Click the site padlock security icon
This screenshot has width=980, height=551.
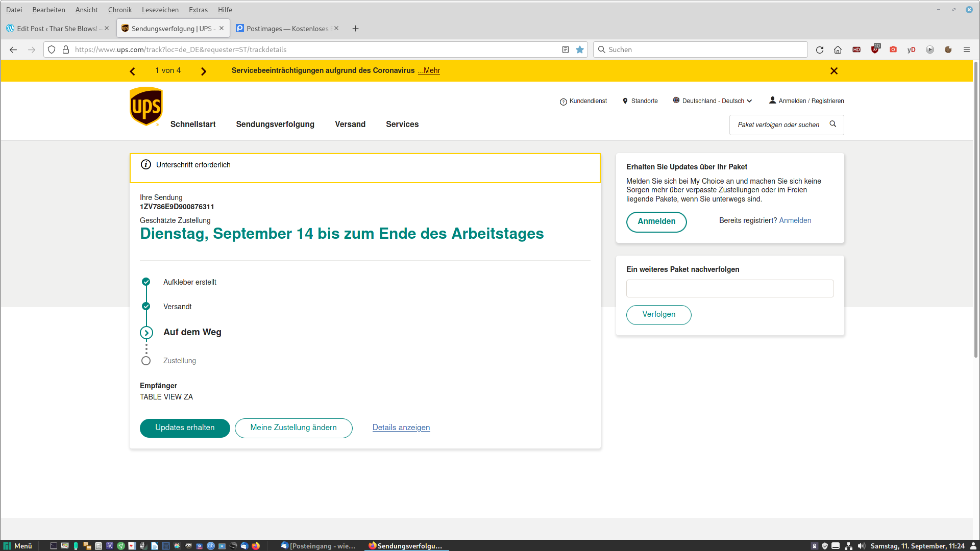pyautogui.click(x=66, y=49)
